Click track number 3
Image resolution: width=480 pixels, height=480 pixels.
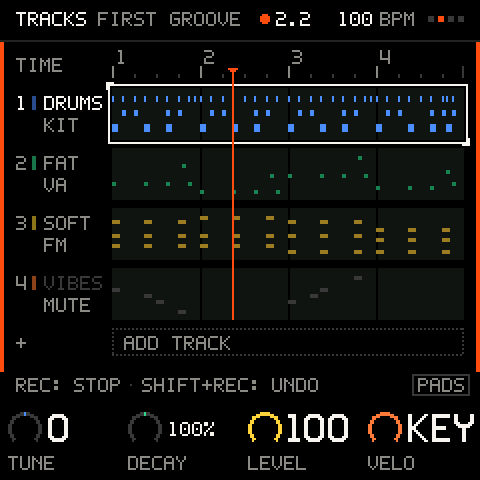tap(21, 223)
